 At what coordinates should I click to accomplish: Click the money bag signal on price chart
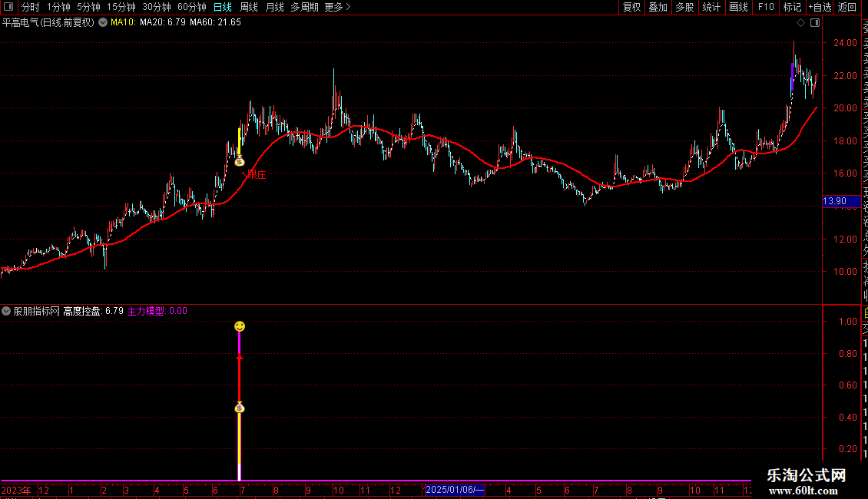point(239,161)
